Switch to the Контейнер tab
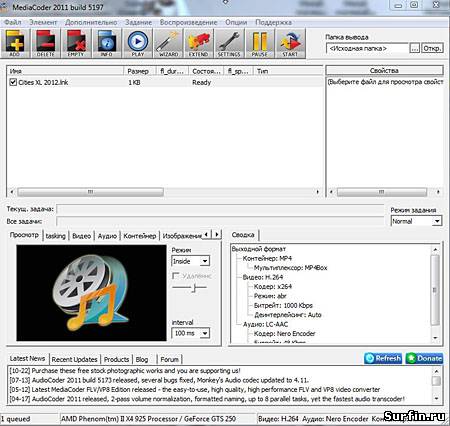The height and width of the screenshot is (426, 450). pyautogui.click(x=140, y=236)
